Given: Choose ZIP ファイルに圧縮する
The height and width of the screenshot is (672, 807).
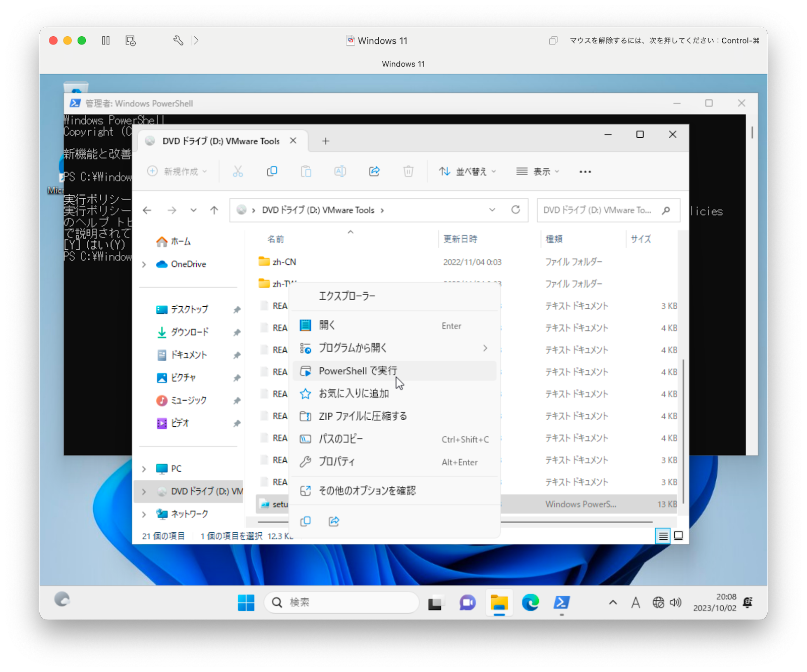Looking at the screenshot, I should pyautogui.click(x=394, y=416).
